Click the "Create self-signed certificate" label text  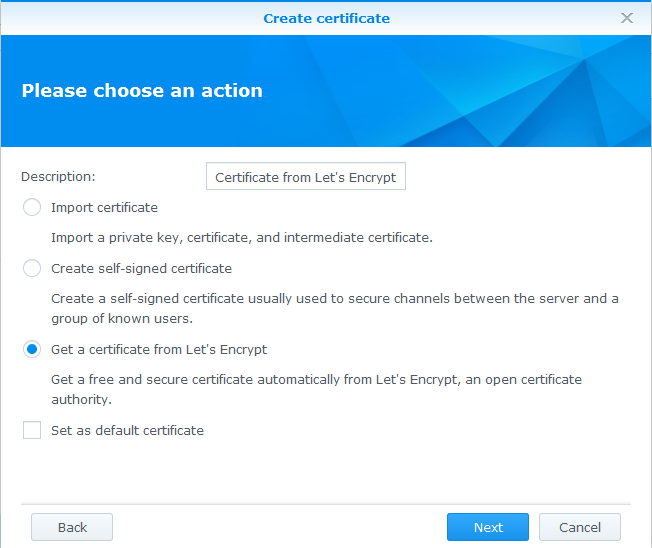coord(141,268)
